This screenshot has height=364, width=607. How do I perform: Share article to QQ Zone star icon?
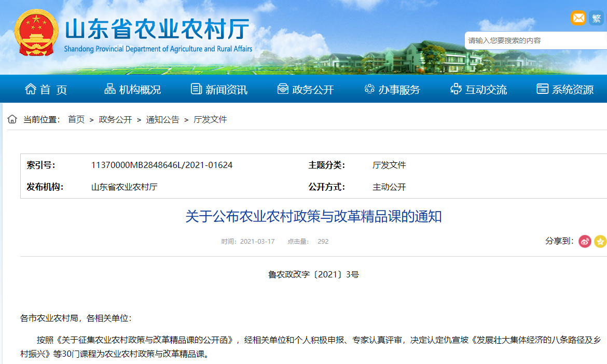click(600, 241)
